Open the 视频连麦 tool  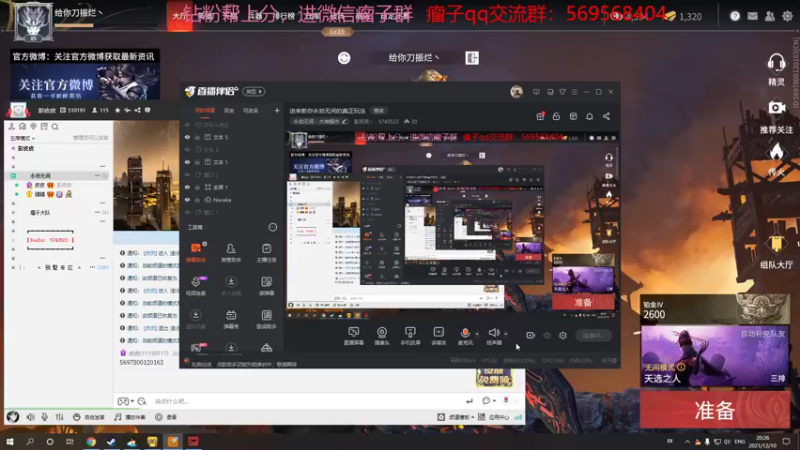[x=196, y=286]
